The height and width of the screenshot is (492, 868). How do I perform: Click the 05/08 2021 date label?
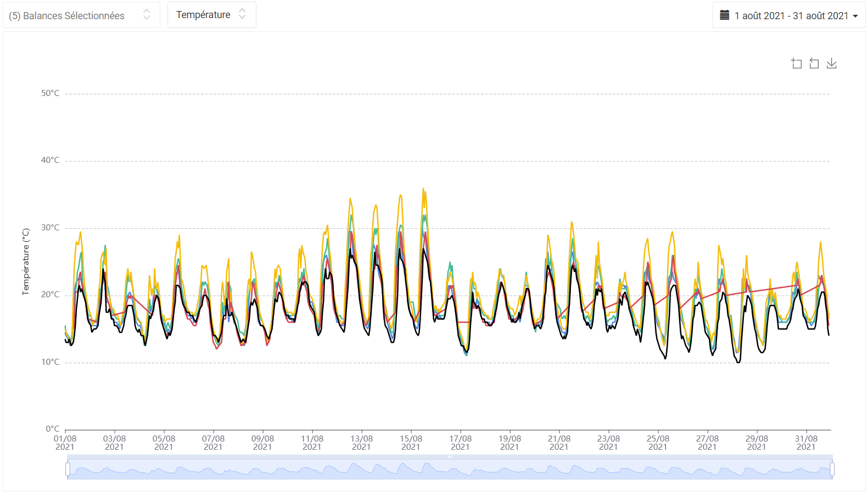tap(164, 443)
